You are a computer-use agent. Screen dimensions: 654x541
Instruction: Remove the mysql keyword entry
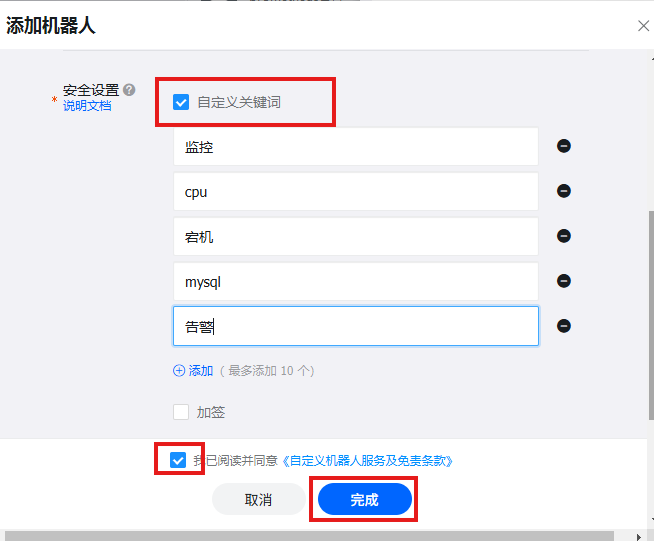pyautogui.click(x=564, y=281)
